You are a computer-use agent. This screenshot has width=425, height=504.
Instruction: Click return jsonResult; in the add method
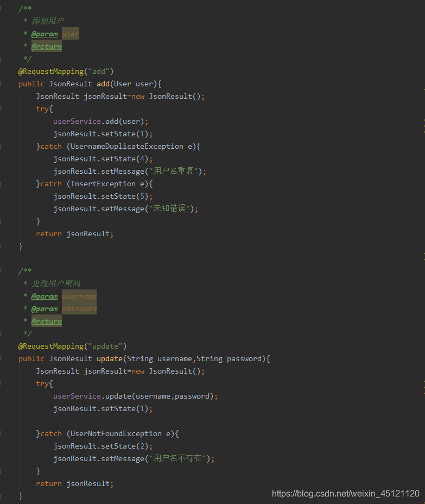click(75, 234)
